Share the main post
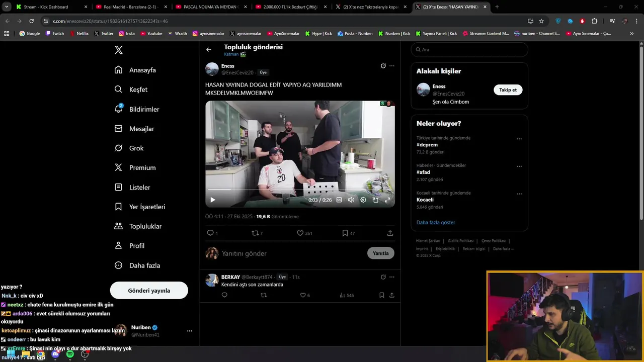644x362 pixels. coord(390,233)
